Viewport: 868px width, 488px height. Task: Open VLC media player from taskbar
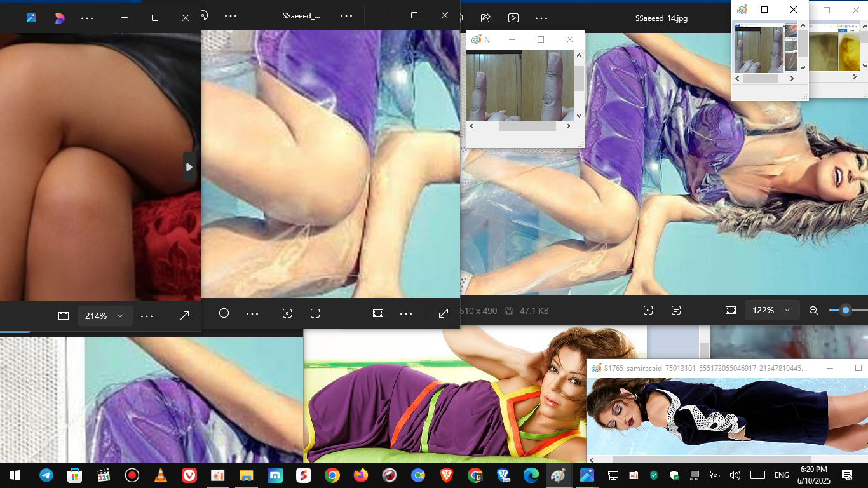point(161,475)
